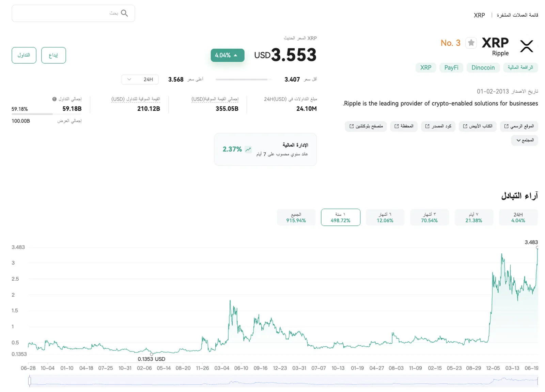Image resolution: width=545 pixels, height=392 pixels.
Task: Click the 59.18B circulating supply value
Action: click(72, 109)
